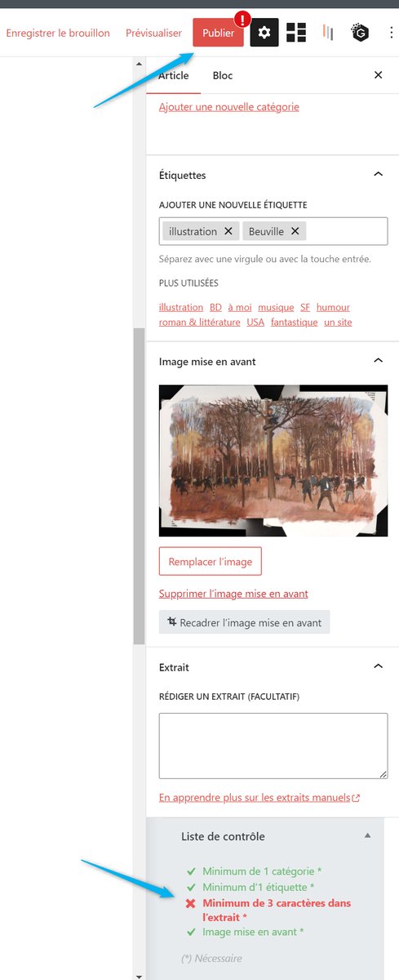399x980 pixels.
Task: Open Ajouter une nouvelle catégorie link
Action: 229,106
